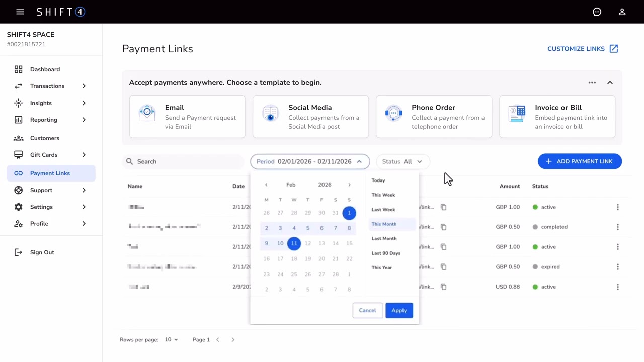Image resolution: width=644 pixels, height=362 pixels.
Task: Copy link in the USD 0.88 row
Action: [x=443, y=287]
